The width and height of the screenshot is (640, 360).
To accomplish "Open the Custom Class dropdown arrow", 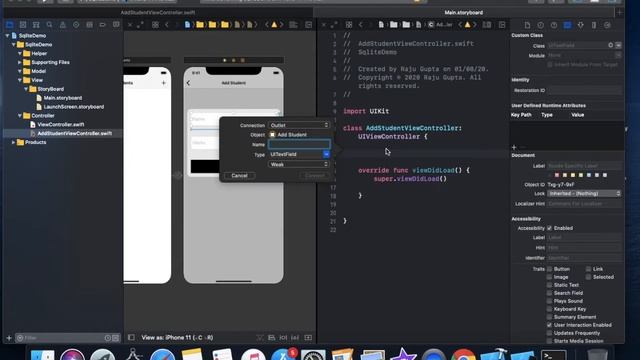I will (618, 45).
